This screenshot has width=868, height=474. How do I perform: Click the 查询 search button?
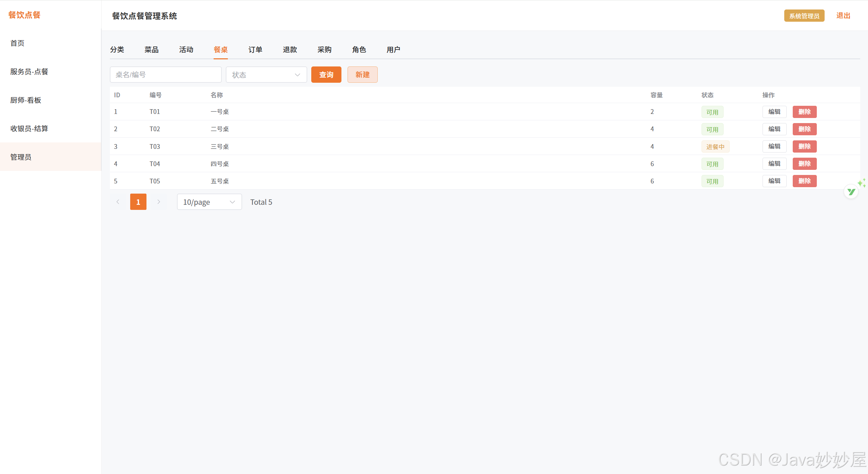click(326, 75)
